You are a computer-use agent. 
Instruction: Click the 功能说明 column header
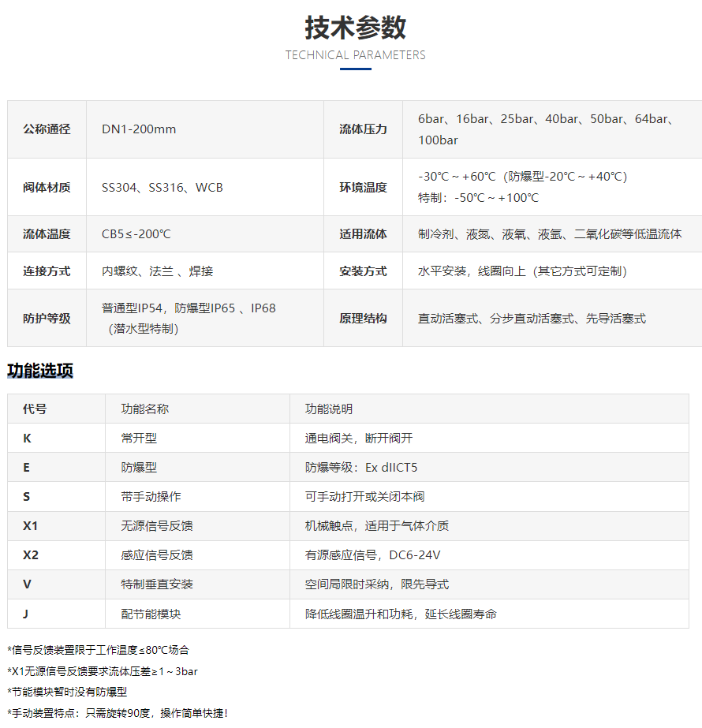pos(329,409)
